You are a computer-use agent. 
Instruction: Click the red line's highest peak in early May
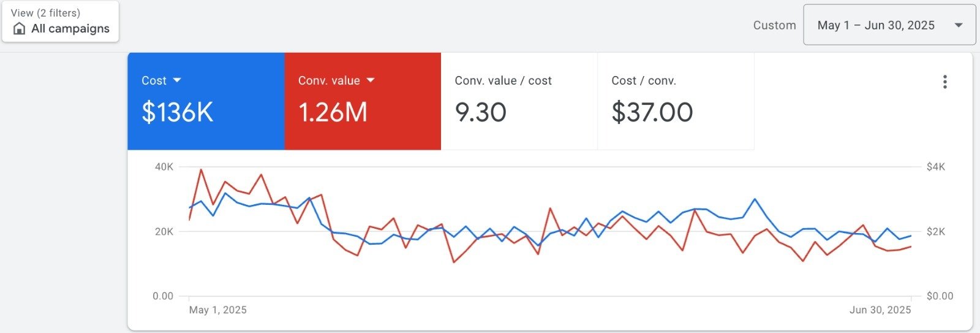201,170
